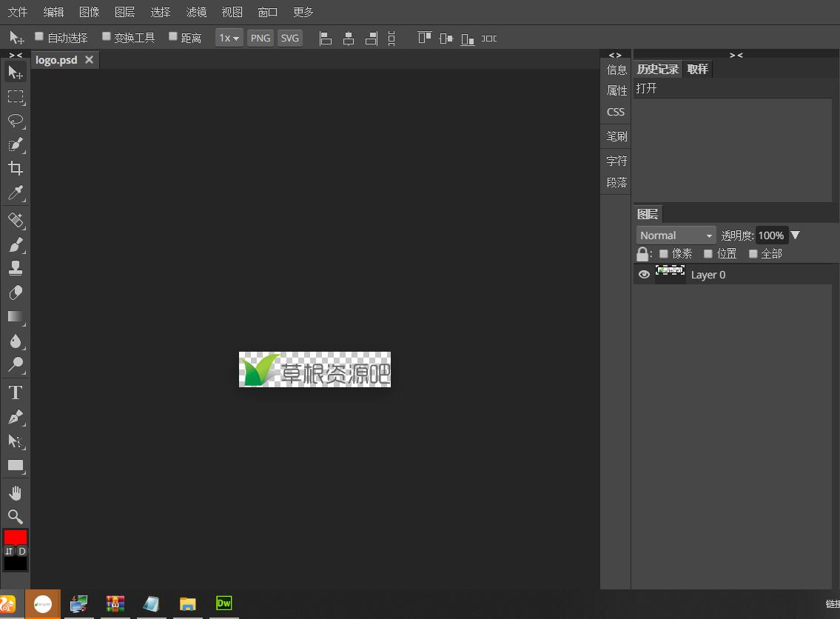Viewport: 840px width, 619px height.
Task: Reset colors with D button
Action: coord(22,551)
